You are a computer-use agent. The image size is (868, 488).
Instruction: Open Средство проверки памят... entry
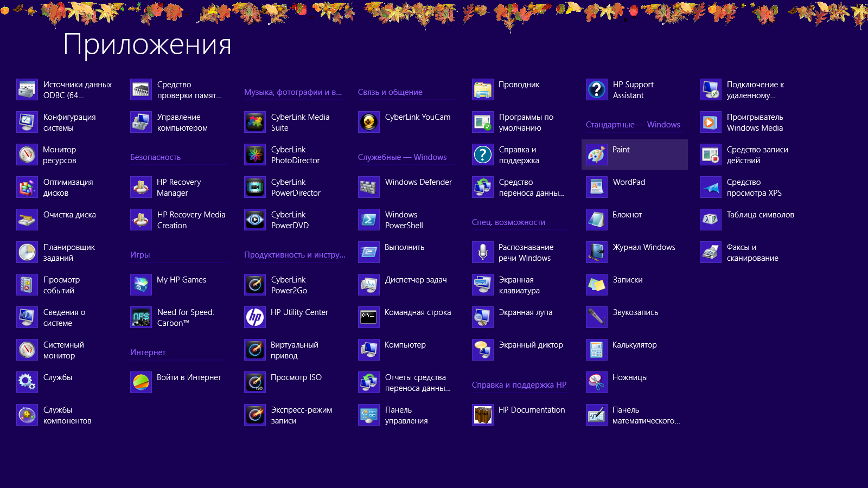click(177, 89)
